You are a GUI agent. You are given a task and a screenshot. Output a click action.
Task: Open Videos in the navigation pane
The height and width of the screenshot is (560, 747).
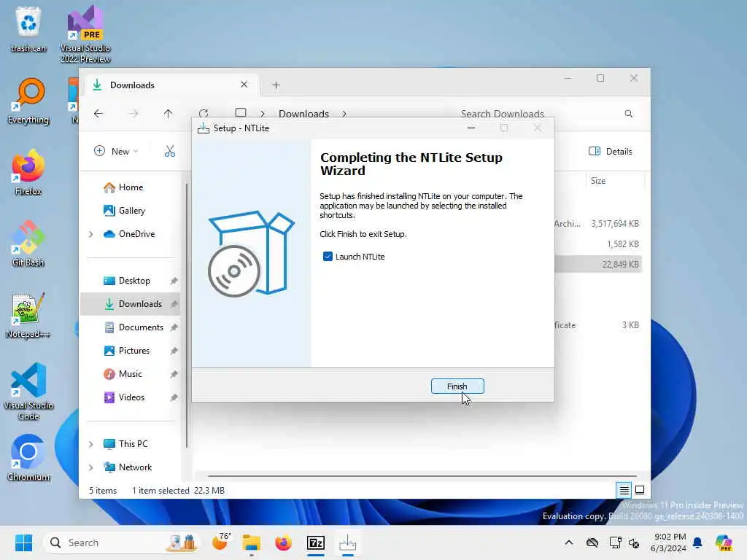tap(131, 397)
